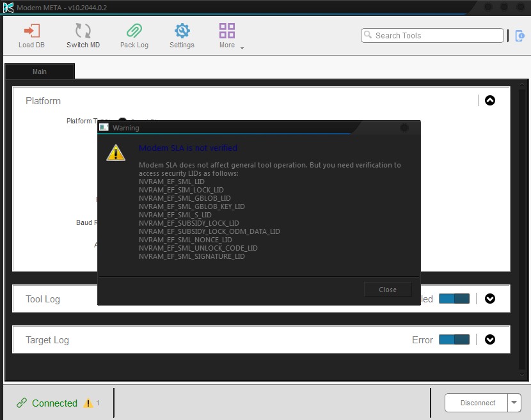This screenshot has height=420, width=531.
Task: Click the Tool Log heading
Action: [43, 299]
